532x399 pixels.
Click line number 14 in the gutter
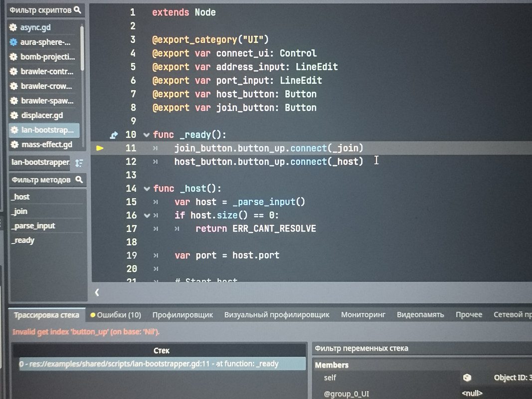pyautogui.click(x=131, y=189)
